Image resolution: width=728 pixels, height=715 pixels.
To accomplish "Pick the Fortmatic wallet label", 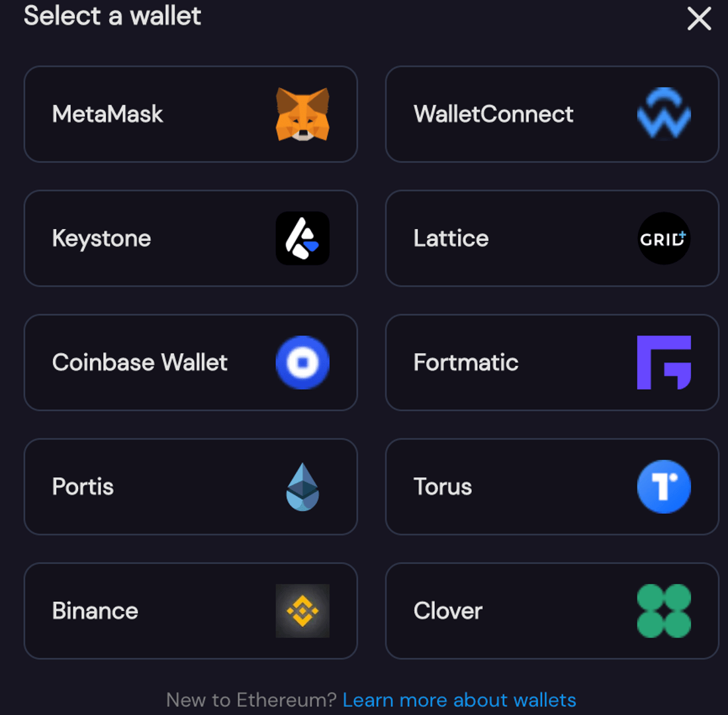I will click(x=465, y=363).
